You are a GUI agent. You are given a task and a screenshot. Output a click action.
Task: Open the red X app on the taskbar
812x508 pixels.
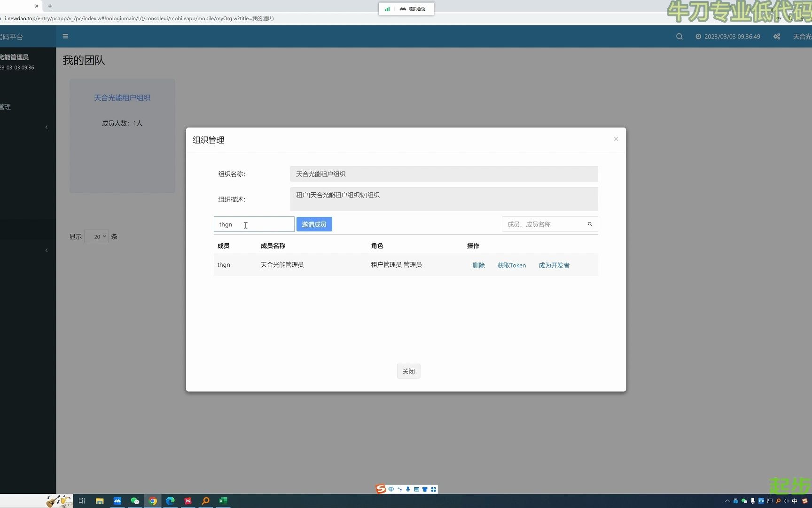188,501
